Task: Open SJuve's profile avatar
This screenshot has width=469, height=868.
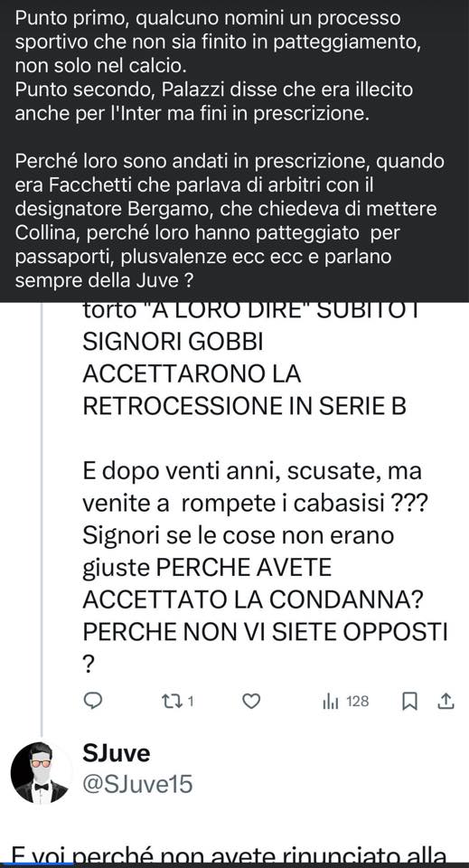Action: pyautogui.click(x=42, y=772)
